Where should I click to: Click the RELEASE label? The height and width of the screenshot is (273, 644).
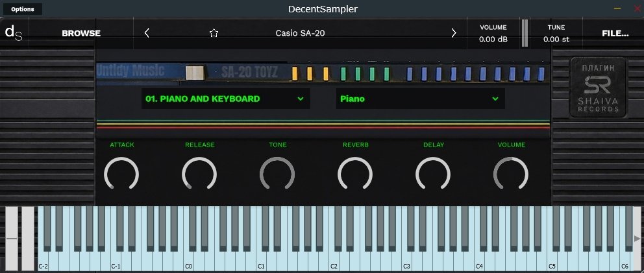(x=200, y=145)
